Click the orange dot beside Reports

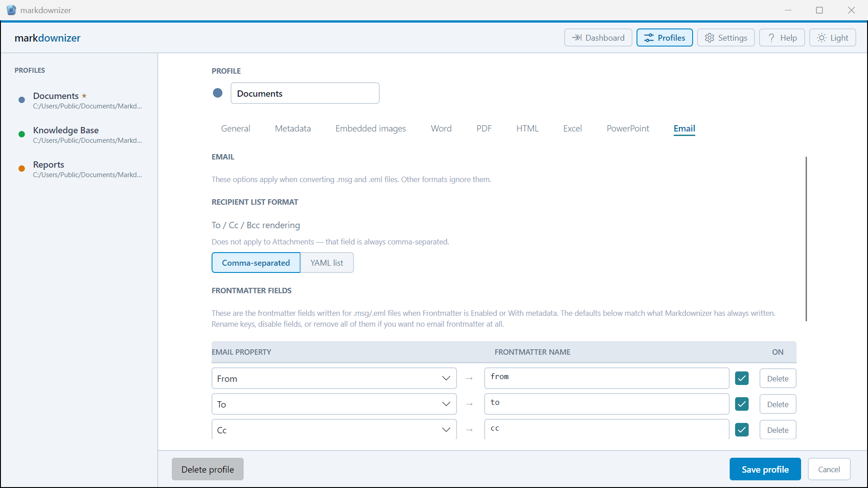click(21, 169)
